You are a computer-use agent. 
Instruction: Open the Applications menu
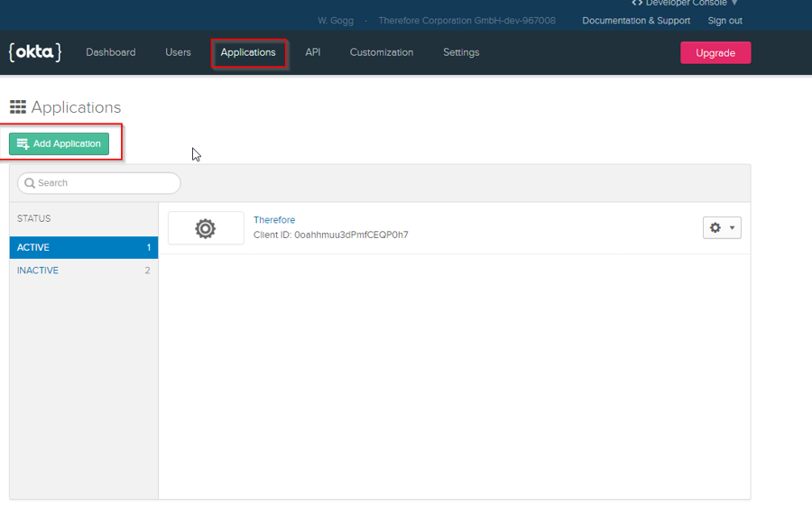click(x=248, y=52)
